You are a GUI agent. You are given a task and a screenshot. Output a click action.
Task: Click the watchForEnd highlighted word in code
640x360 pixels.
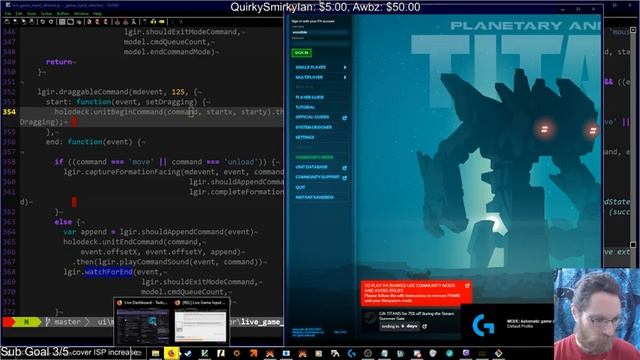[x=108, y=272]
